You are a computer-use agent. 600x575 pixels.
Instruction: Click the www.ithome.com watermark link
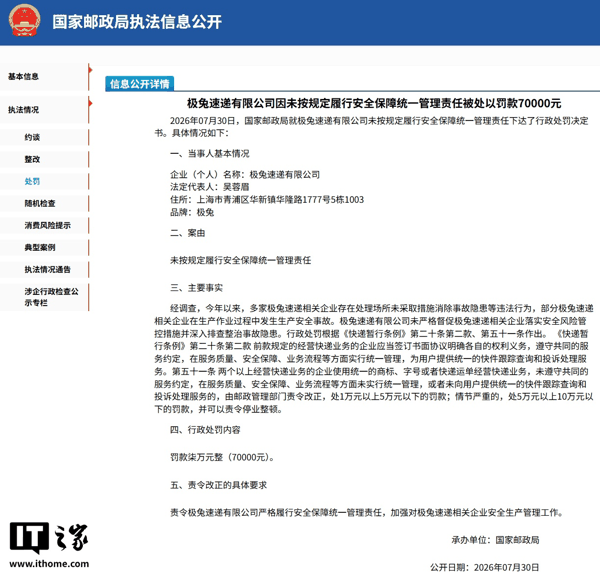pos(49,564)
